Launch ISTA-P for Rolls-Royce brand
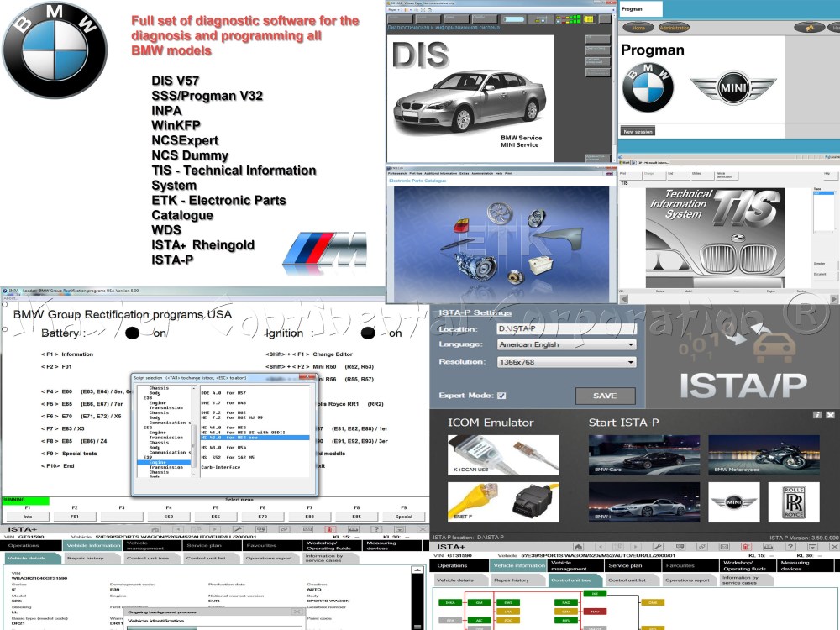Viewport: 840px width, 630px height. coord(794,502)
